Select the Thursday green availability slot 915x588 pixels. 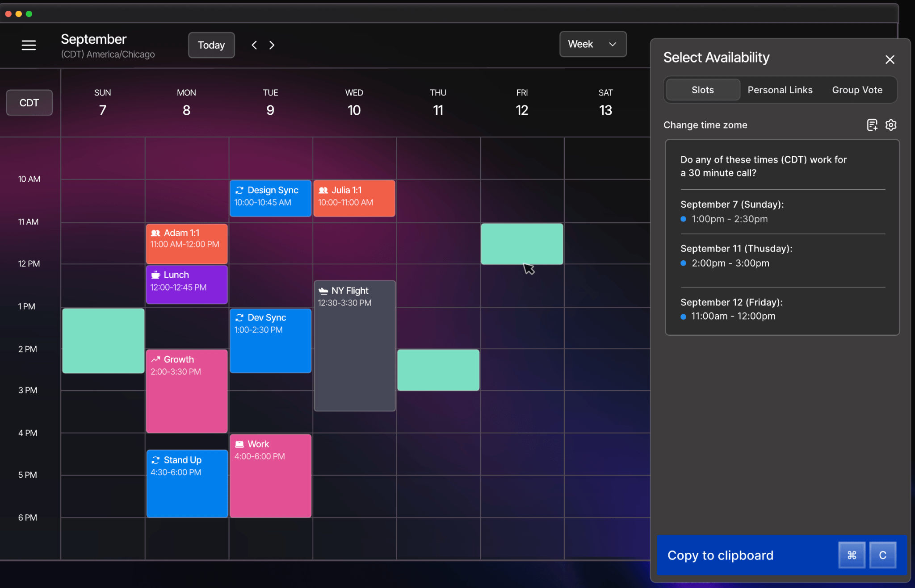(x=438, y=370)
